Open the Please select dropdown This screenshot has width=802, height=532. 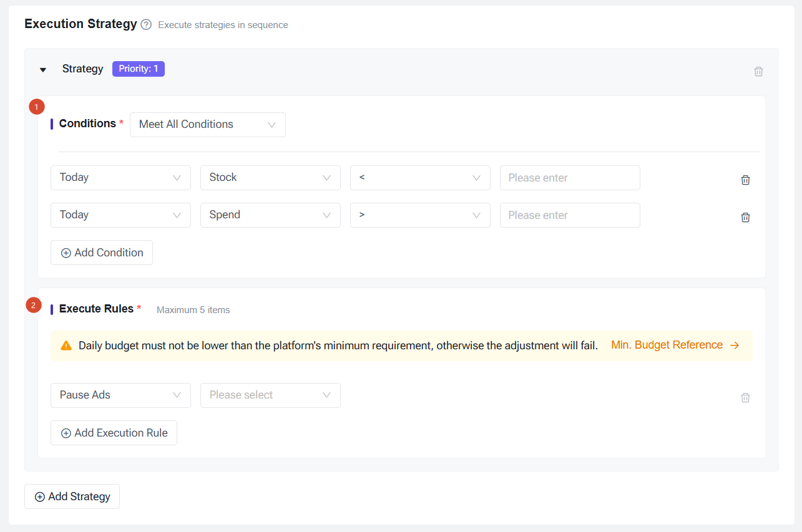click(x=270, y=395)
